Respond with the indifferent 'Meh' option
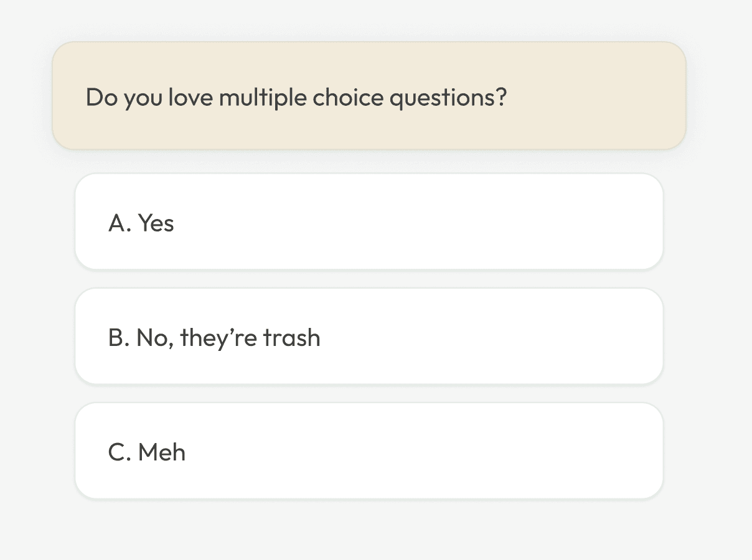The image size is (752, 560). coord(369,451)
